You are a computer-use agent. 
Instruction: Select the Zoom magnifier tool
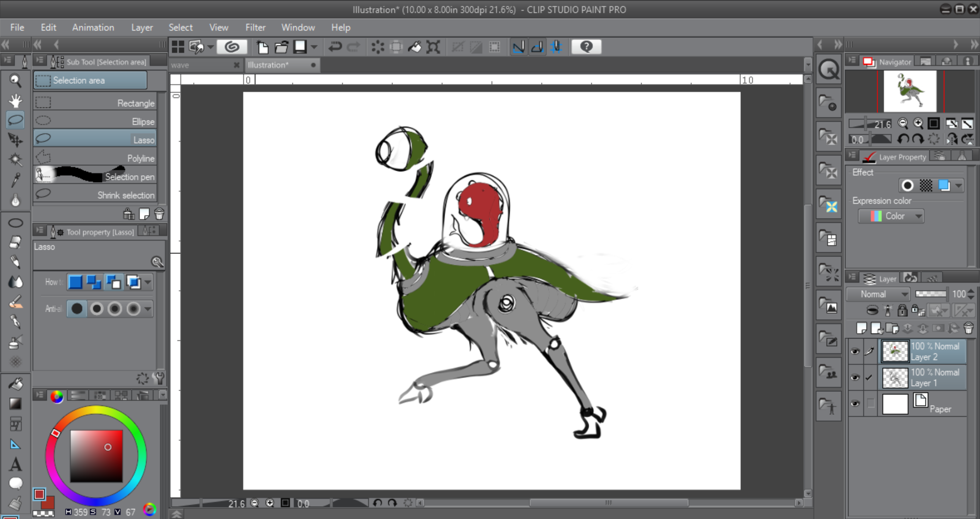tap(15, 80)
